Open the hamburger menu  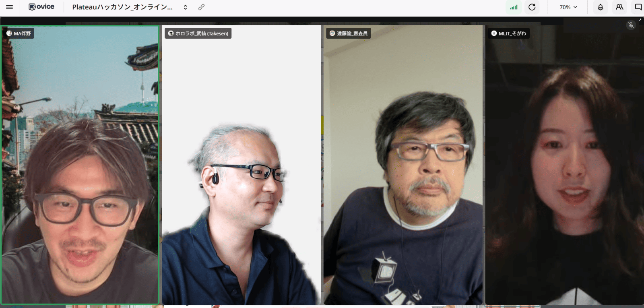[10, 7]
